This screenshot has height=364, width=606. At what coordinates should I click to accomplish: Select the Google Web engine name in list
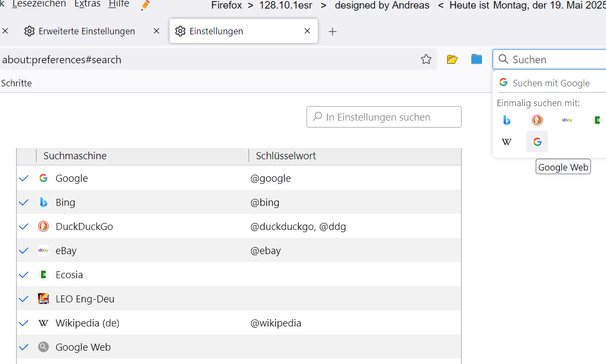click(83, 347)
